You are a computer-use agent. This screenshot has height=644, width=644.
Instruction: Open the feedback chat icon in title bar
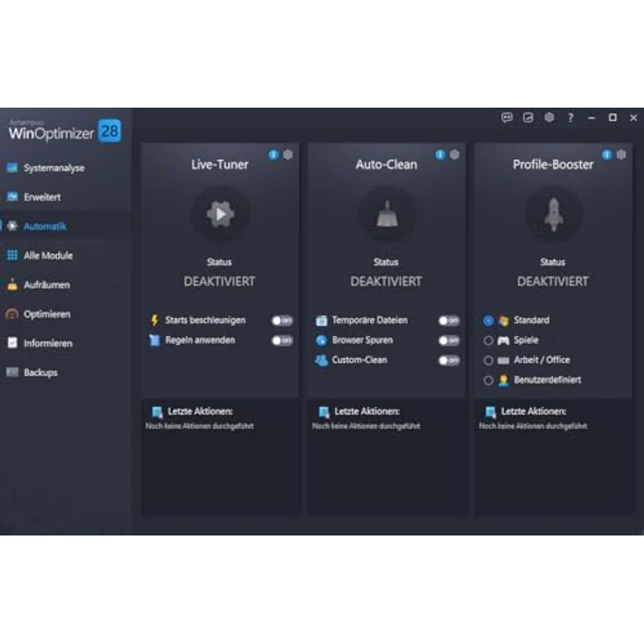(x=507, y=118)
